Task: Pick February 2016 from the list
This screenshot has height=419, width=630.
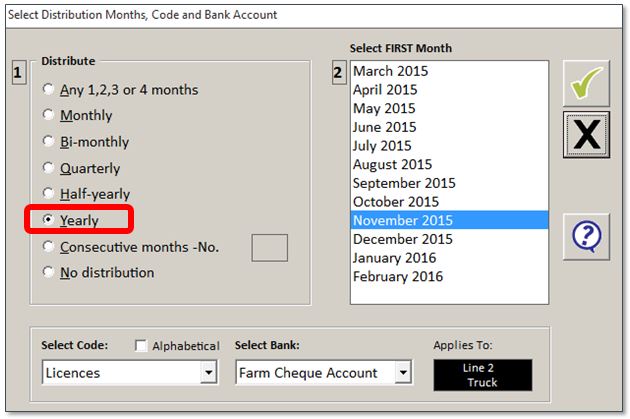Action: (x=449, y=276)
